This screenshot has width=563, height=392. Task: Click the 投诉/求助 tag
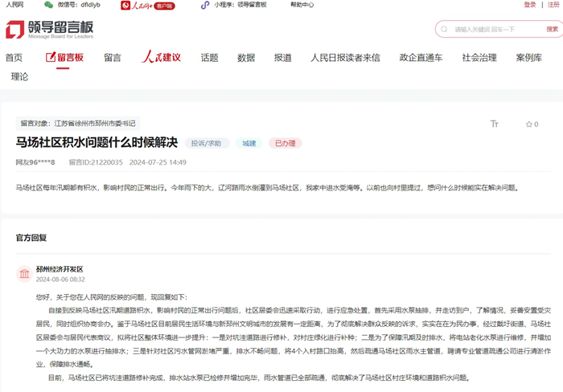click(206, 143)
